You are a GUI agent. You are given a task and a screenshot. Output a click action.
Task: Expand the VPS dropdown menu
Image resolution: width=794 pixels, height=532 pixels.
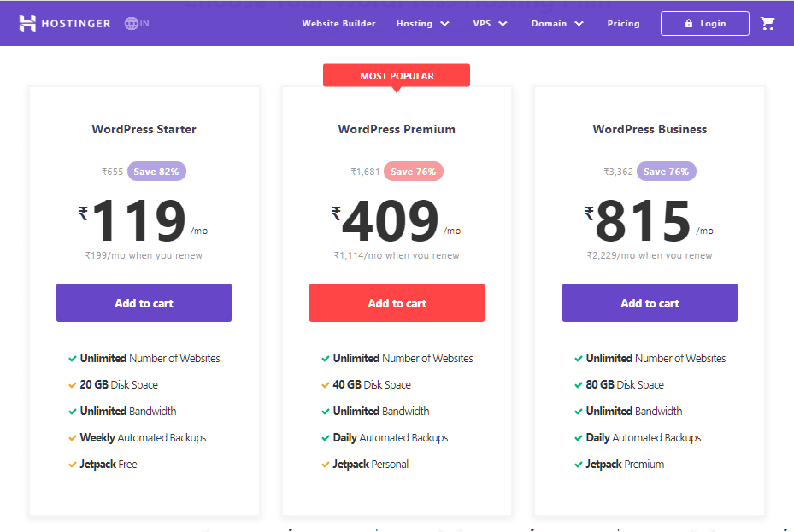point(490,23)
